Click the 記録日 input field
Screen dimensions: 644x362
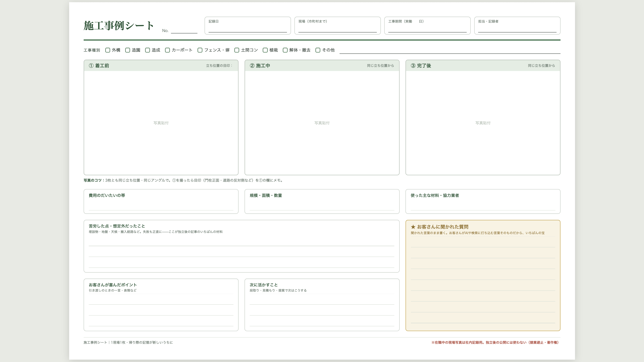[248, 26]
